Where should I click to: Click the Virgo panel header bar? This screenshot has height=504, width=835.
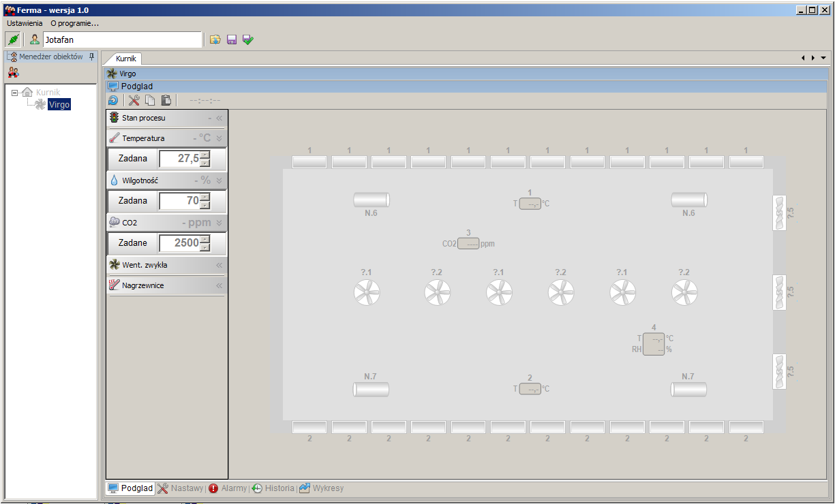click(x=466, y=74)
